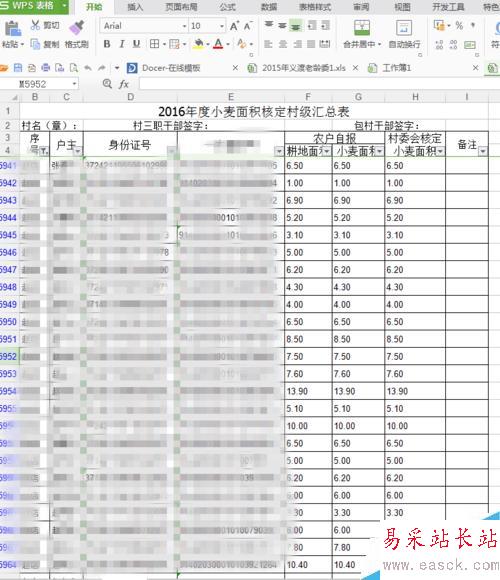The image size is (500, 580).
Task: Align text to top of cell
Action: 269,25
